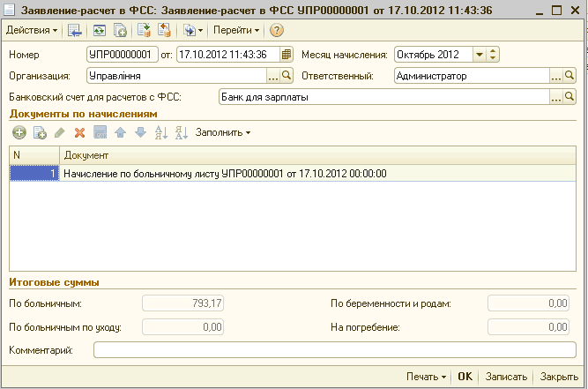Open the Перейти menu
Screen dimensions: 588x389
(236, 30)
